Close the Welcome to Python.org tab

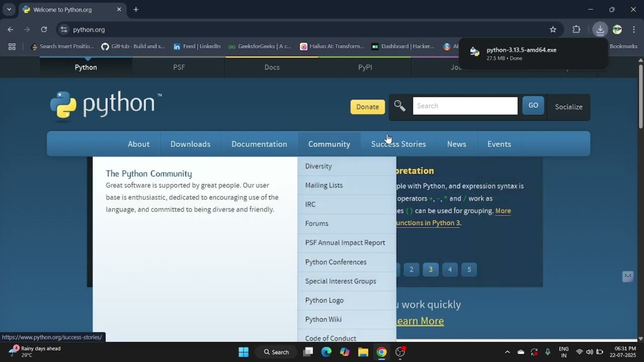(x=119, y=9)
